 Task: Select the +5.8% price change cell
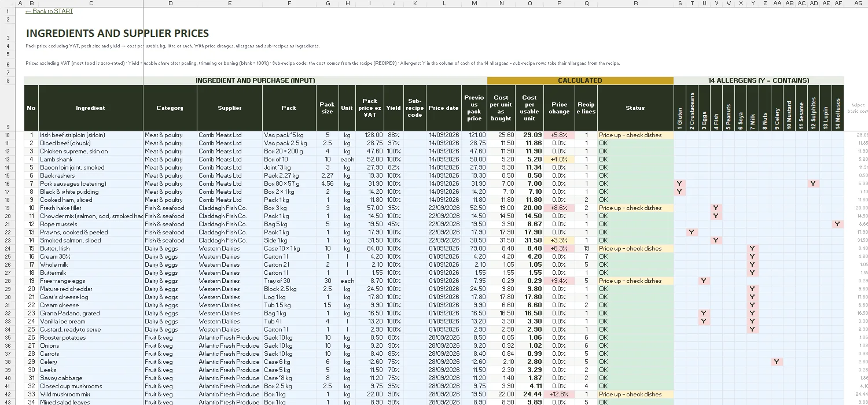[x=559, y=135]
